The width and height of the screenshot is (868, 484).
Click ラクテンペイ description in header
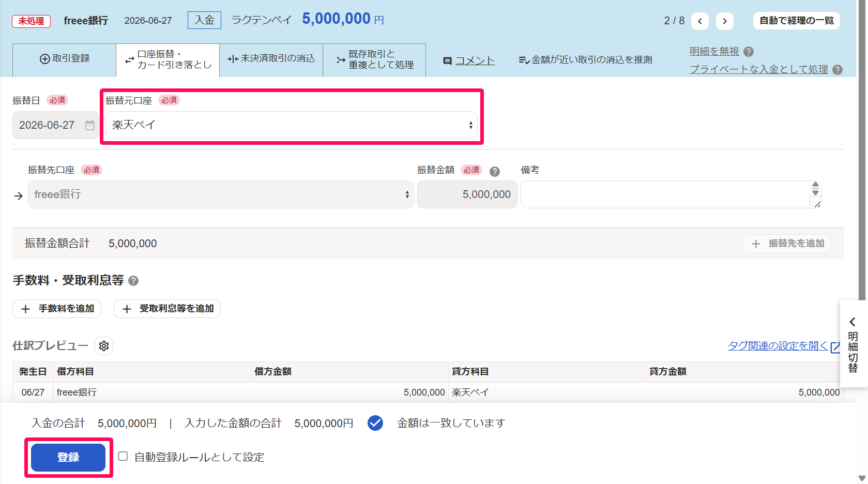pyautogui.click(x=262, y=20)
